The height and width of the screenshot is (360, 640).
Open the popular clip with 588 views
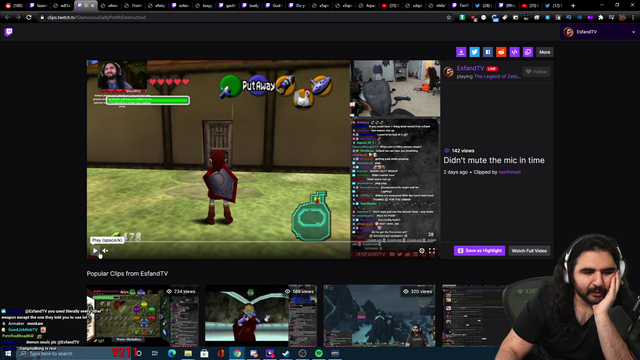(x=261, y=316)
